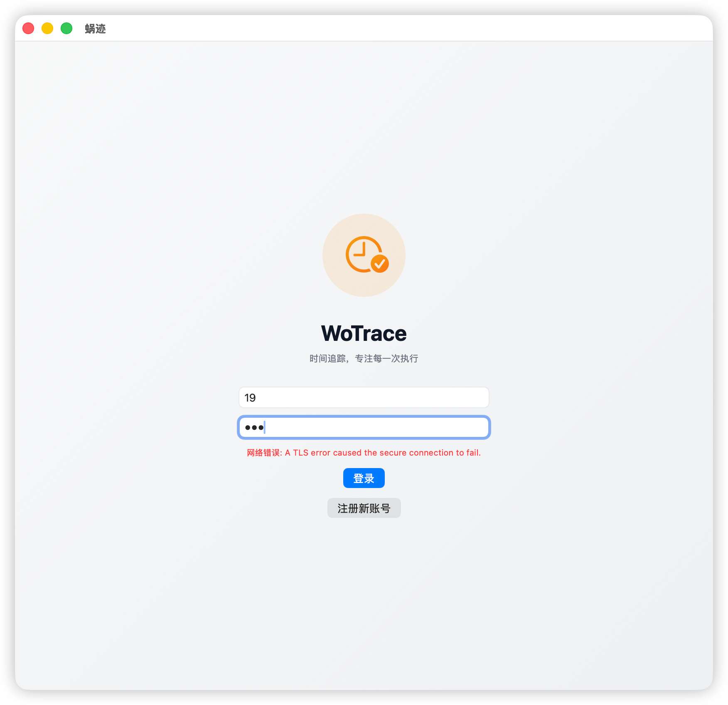This screenshot has width=728, height=705.
Task: Maximize the window using green button
Action: (66, 28)
